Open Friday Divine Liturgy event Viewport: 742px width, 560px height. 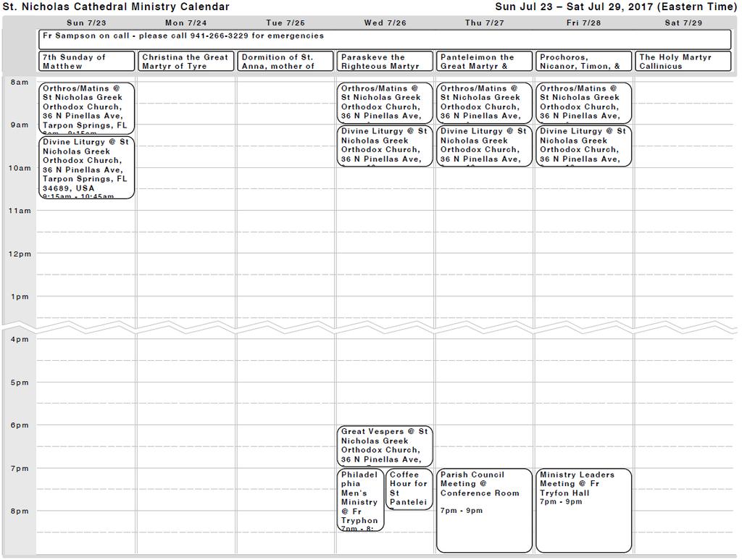pyautogui.click(x=583, y=146)
